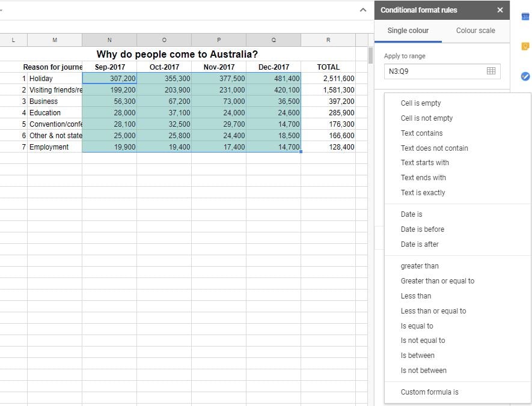
Task: Click the 'Visiting friends/re' row label cell
Action: 55,90
